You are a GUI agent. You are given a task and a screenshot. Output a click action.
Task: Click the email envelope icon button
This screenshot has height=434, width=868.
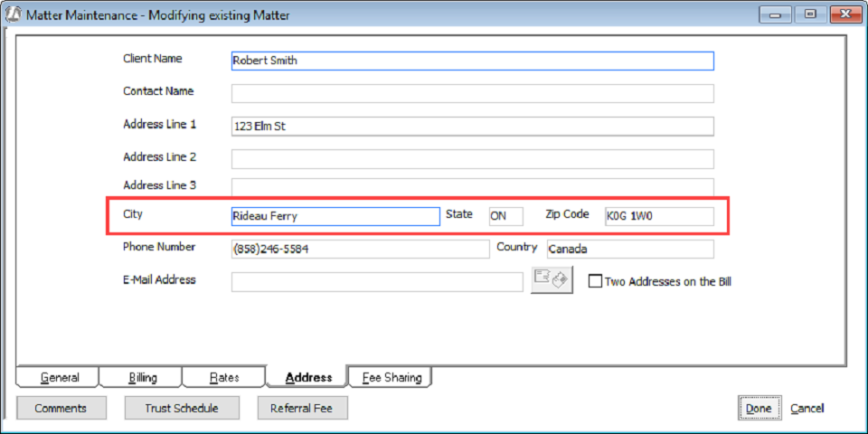click(552, 279)
